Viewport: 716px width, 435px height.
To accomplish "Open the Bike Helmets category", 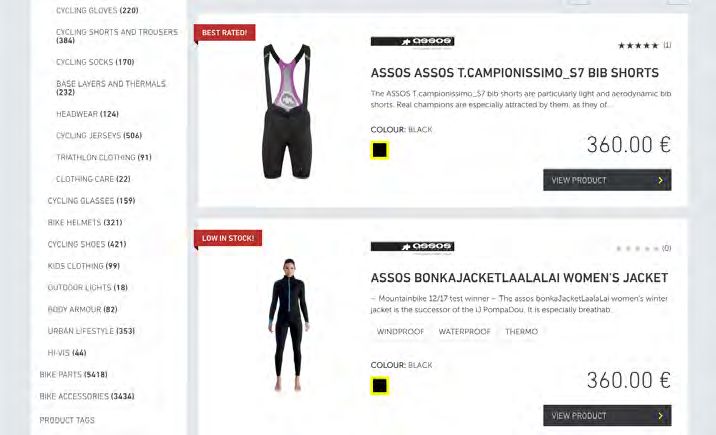I will pos(85,222).
